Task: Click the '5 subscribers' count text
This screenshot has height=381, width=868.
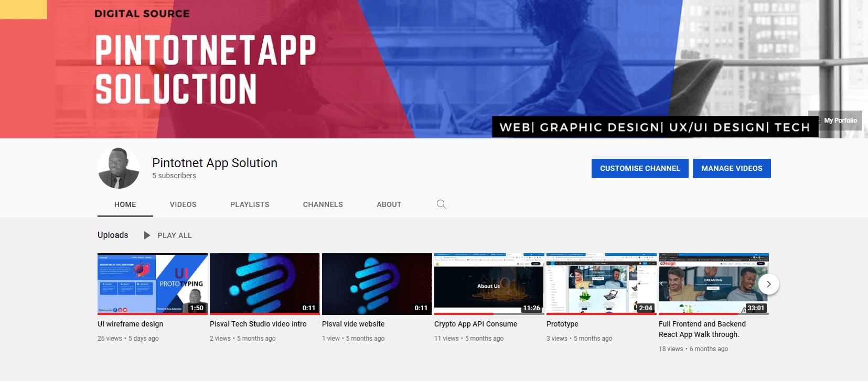Action: point(174,176)
